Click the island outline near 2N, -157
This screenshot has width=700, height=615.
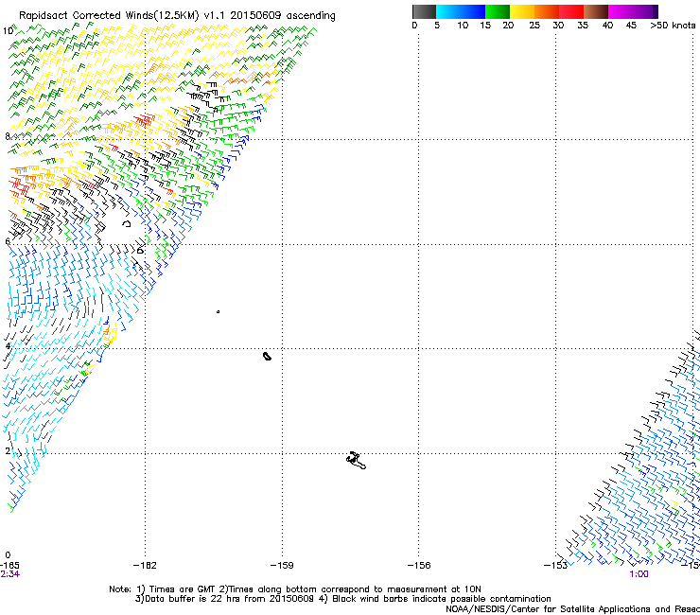coord(356,460)
